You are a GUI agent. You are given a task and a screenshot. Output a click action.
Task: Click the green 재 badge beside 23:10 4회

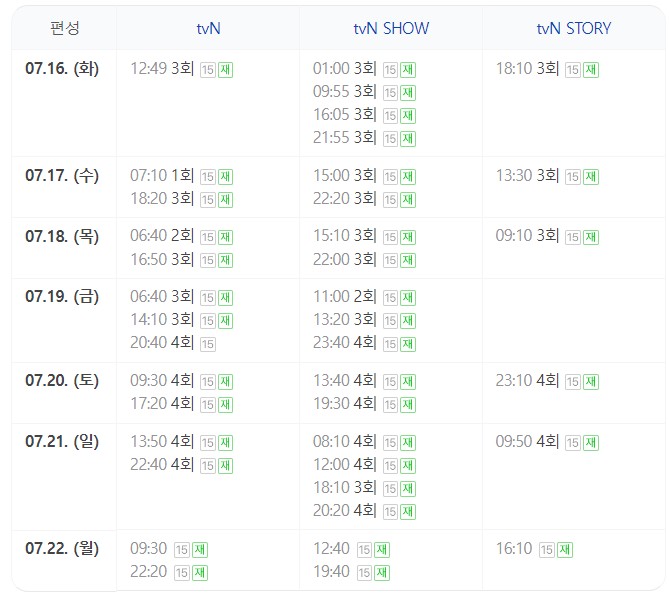pos(591,382)
